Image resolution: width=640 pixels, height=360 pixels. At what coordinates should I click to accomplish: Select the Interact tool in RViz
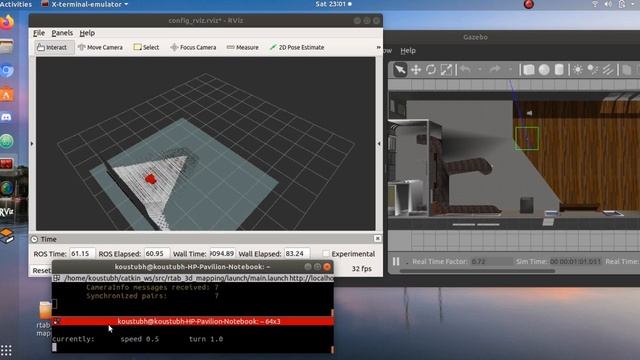pyautogui.click(x=52, y=47)
